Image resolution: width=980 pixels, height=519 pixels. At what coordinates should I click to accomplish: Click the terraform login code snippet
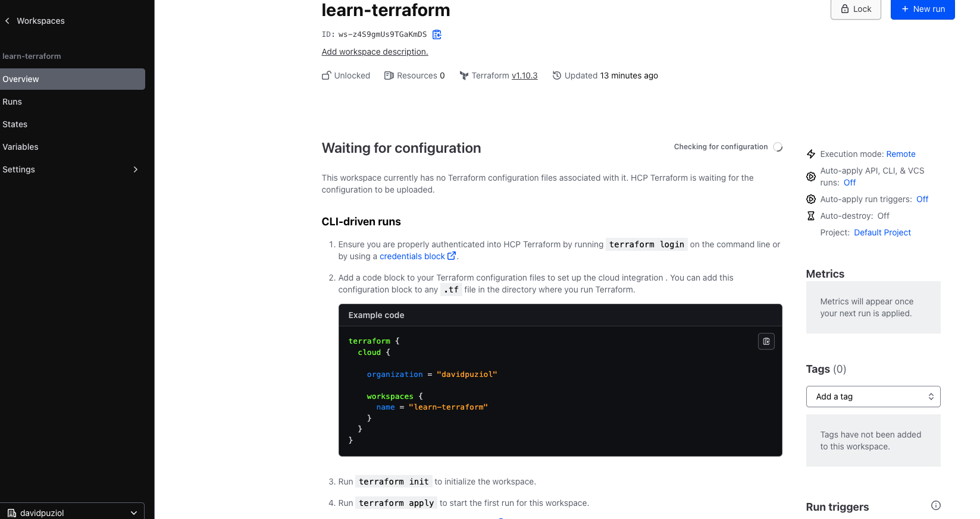647,244
